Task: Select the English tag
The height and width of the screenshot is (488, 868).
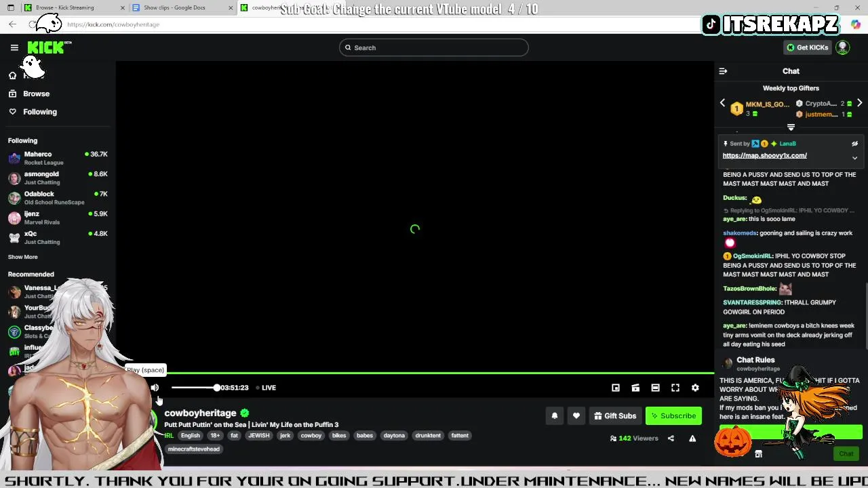Action: click(x=191, y=436)
